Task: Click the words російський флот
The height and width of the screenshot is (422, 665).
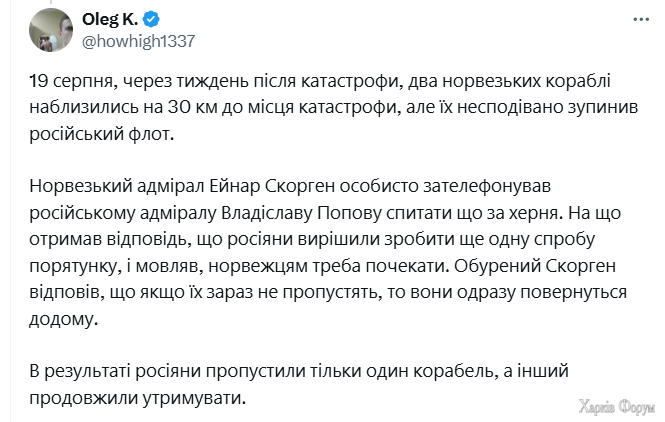Action: [x=102, y=134]
